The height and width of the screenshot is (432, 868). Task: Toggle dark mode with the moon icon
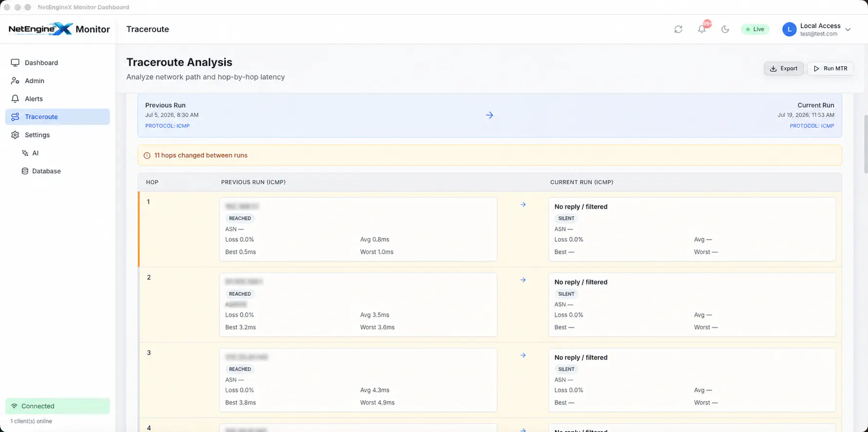(x=725, y=29)
